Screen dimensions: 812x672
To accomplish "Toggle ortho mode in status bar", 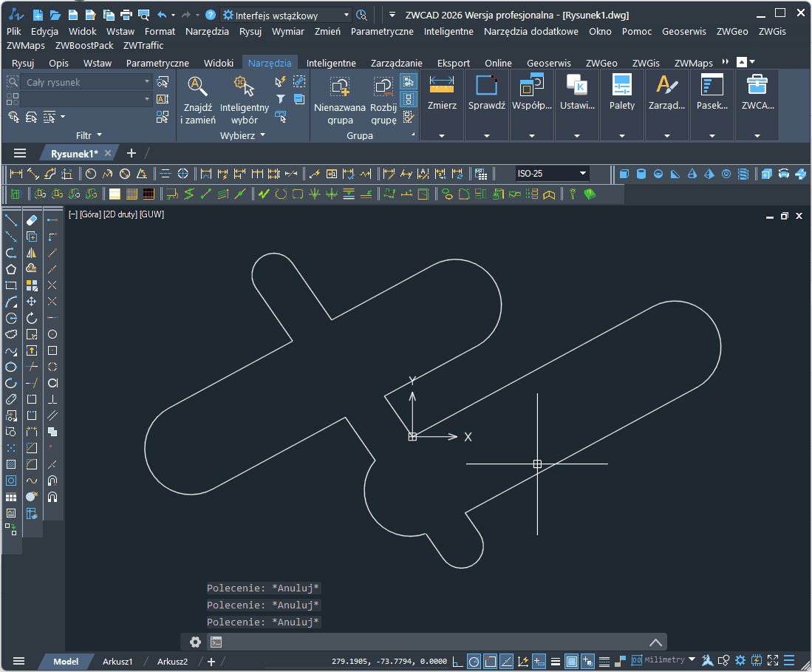I will pos(458,661).
